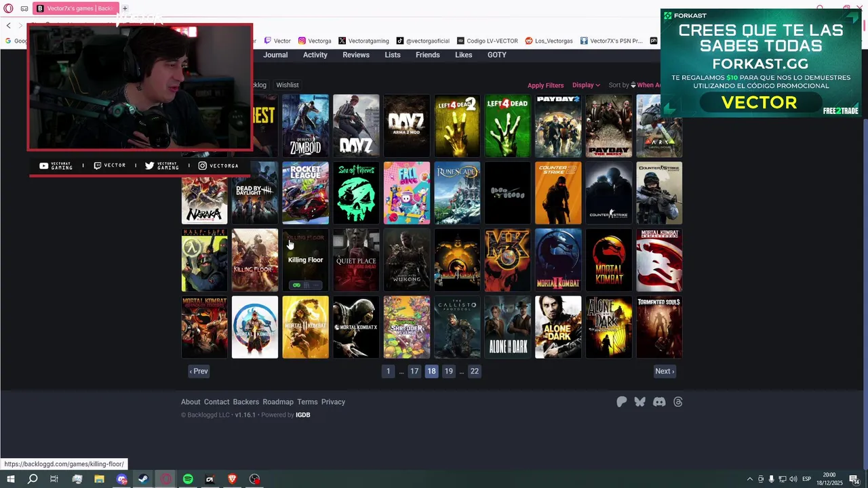This screenshot has width=868, height=488.
Task: Switch to the Friends tab
Action: coord(428,55)
